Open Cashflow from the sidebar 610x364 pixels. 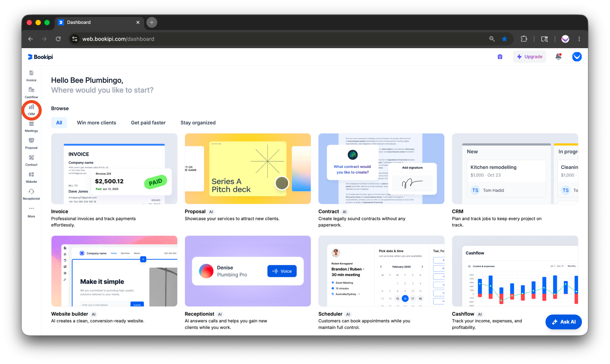[31, 93]
